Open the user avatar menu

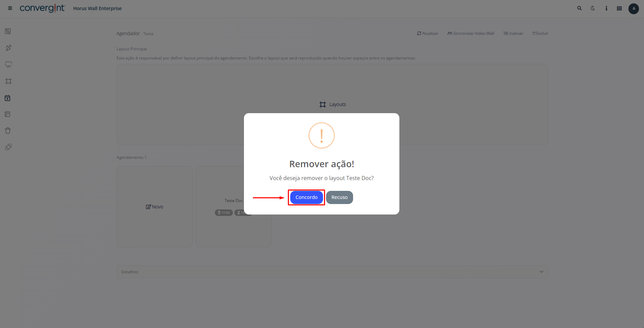coord(634,8)
